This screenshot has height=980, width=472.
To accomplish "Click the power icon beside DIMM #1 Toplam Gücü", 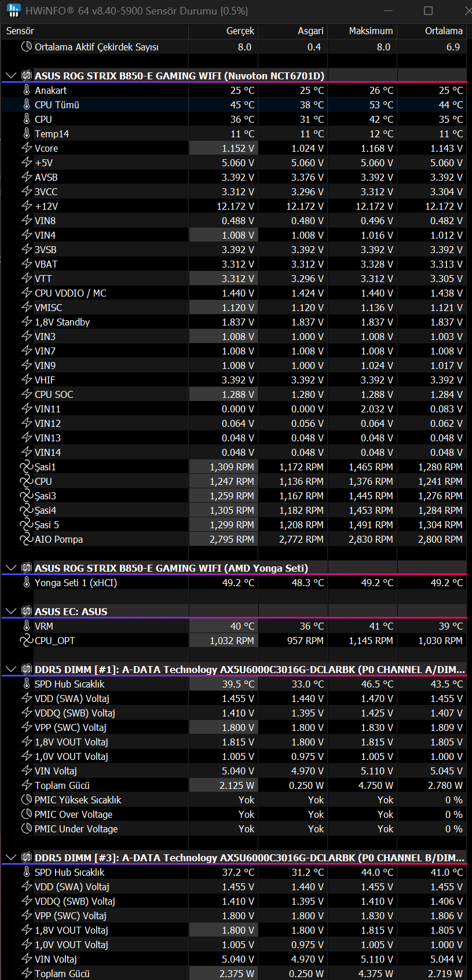I will 27,785.
